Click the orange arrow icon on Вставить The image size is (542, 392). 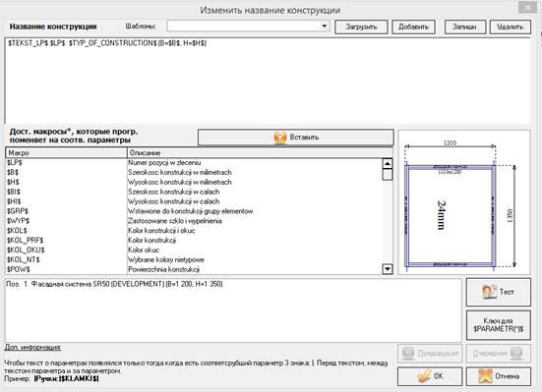coord(280,138)
